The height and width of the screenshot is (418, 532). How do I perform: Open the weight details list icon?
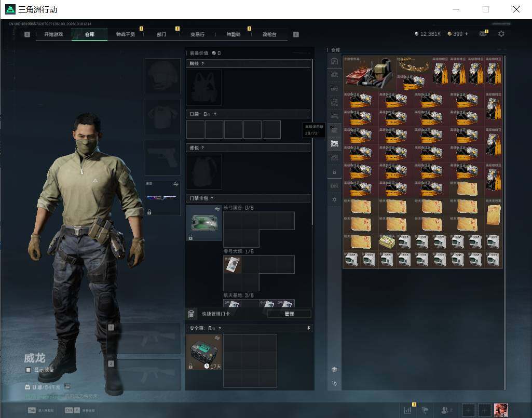click(67, 386)
